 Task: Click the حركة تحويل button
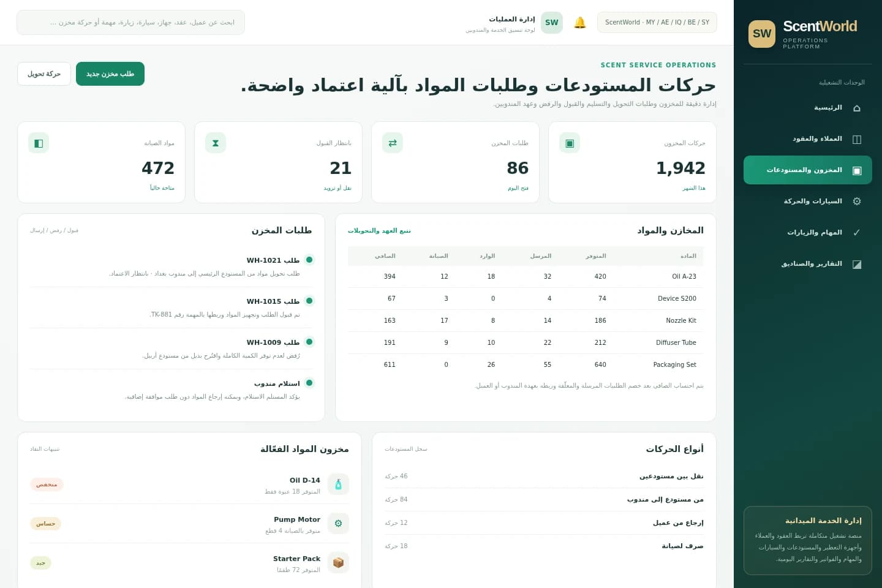(x=44, y=74)
